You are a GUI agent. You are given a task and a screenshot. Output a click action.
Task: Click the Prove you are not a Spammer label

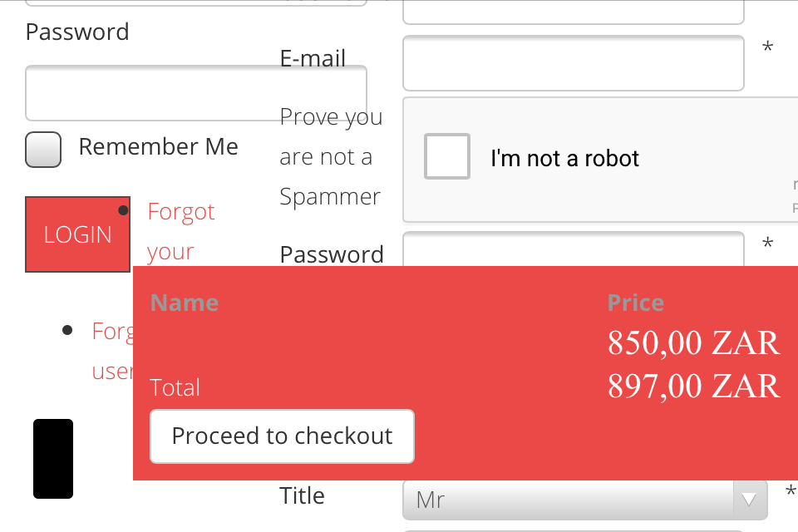coord(331,156)
